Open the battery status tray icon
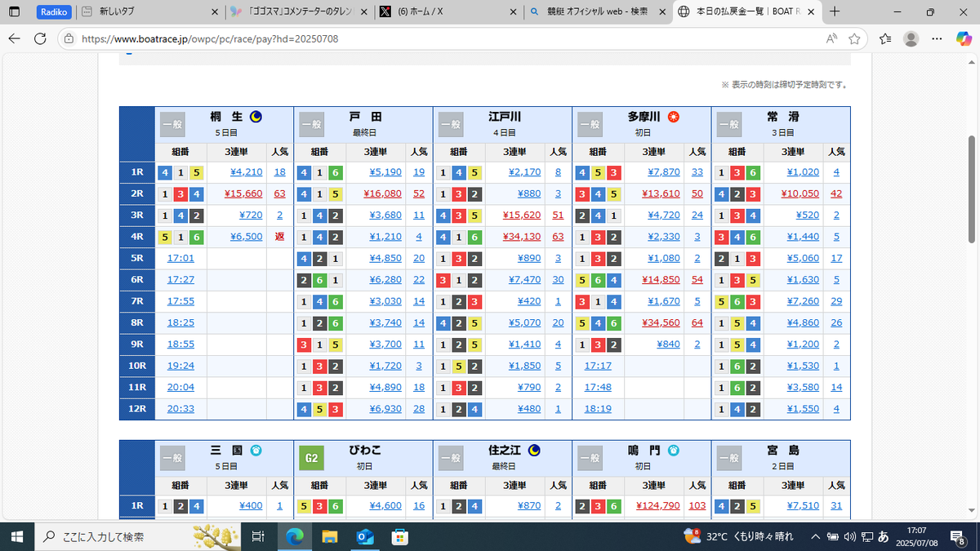This screenshot has height=551, width=980. click(x=832, y=536)
